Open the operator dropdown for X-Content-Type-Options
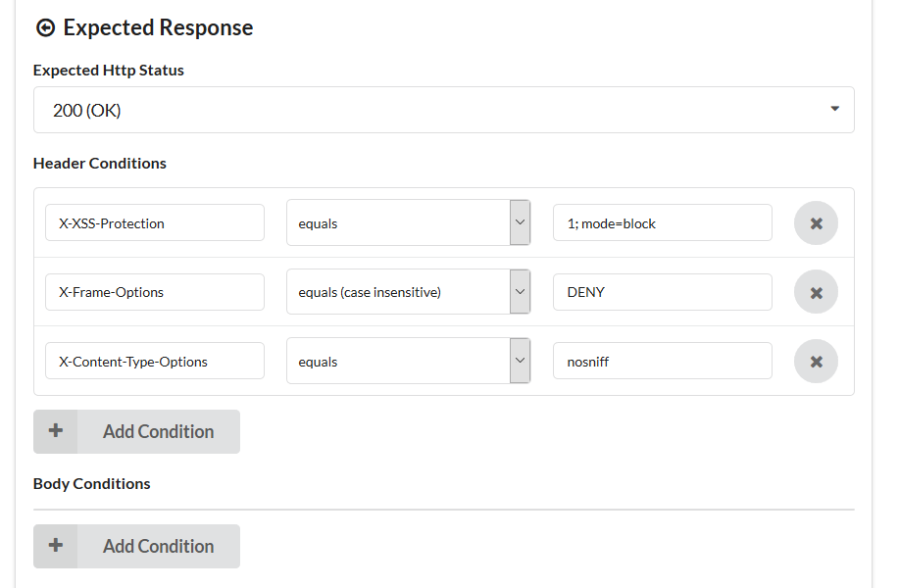This screenshot has width=898, height=588. pos(408,362)
